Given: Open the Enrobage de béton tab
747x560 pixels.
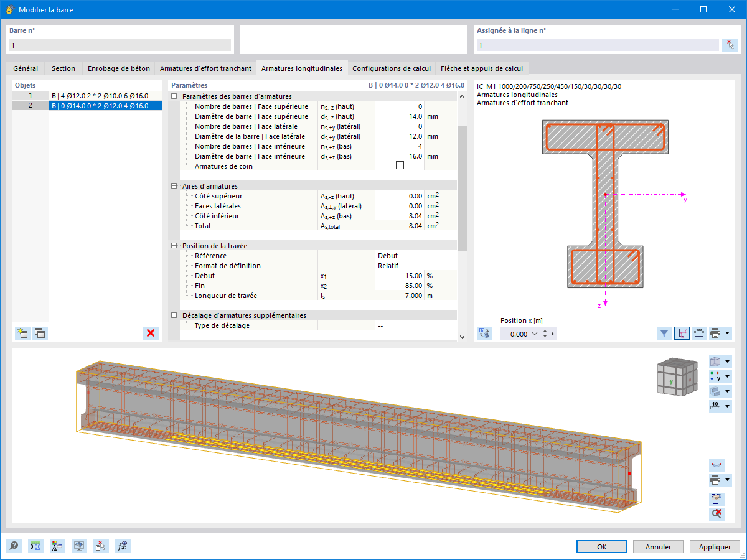Looking at the screenshot, I should coord(119,68).
